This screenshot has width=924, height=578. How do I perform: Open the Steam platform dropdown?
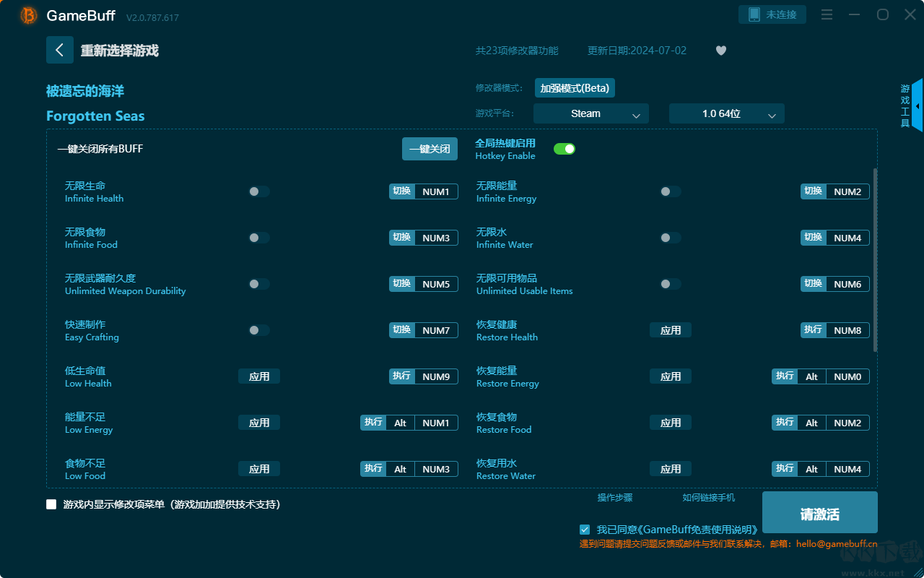(x=590, y=113)
